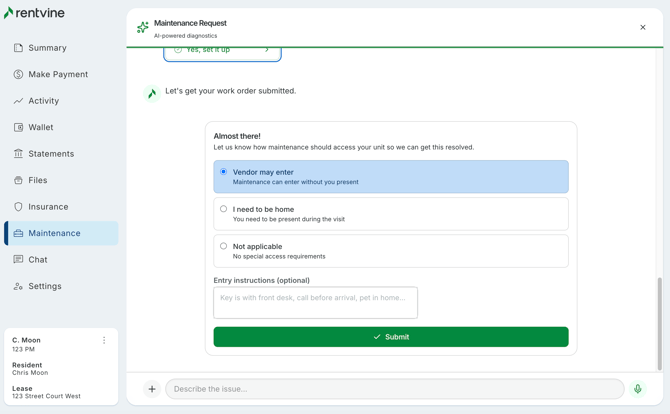Open Chat from the sidebar
Viewport: 670px width, 414px height.
coord(38,260)
